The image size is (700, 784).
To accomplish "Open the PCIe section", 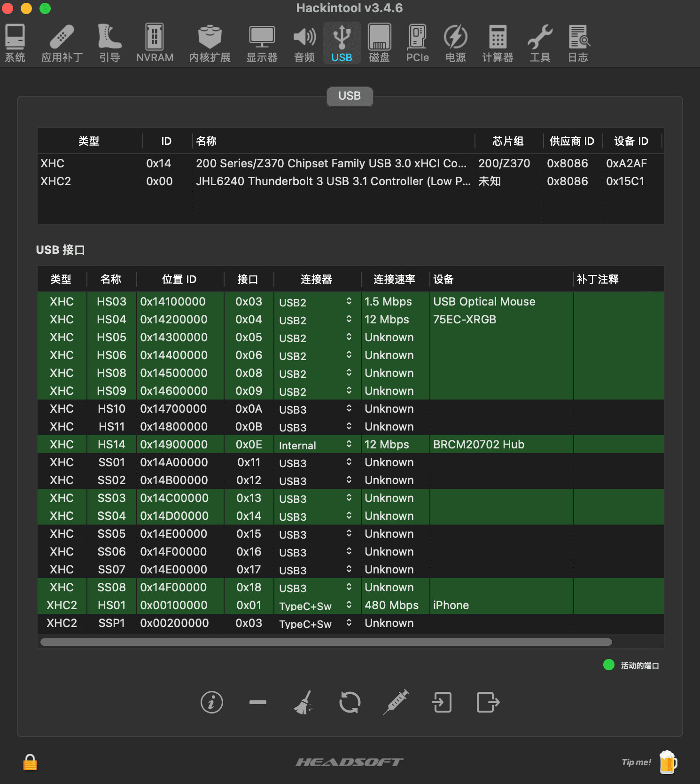I will pyautogui.click(x=417, y=43).
